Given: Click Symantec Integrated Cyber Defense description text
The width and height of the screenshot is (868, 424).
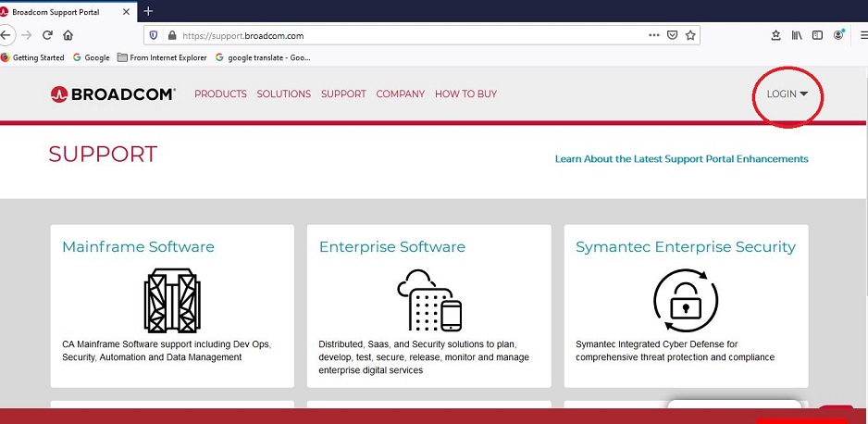Looking at the screenshot, I should tap(675, 351).
